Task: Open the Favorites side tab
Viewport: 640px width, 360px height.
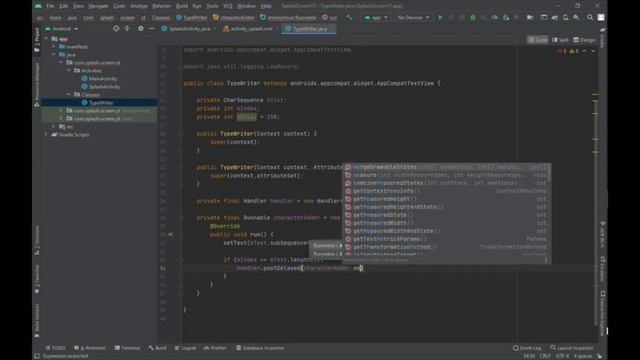Action: pyautogui.click(x=37, y=279)
